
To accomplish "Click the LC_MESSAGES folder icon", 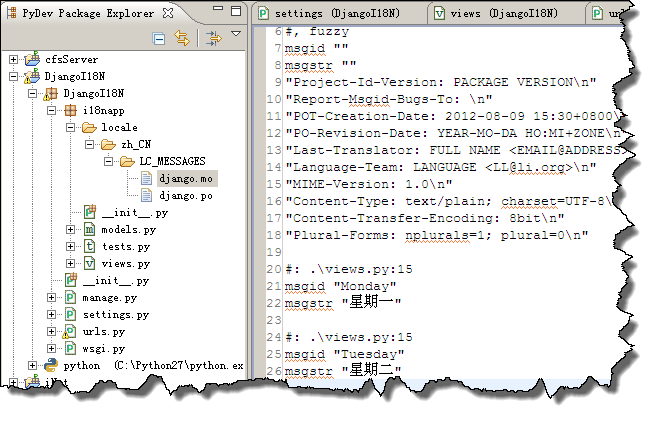I will (x=127, y=161).
